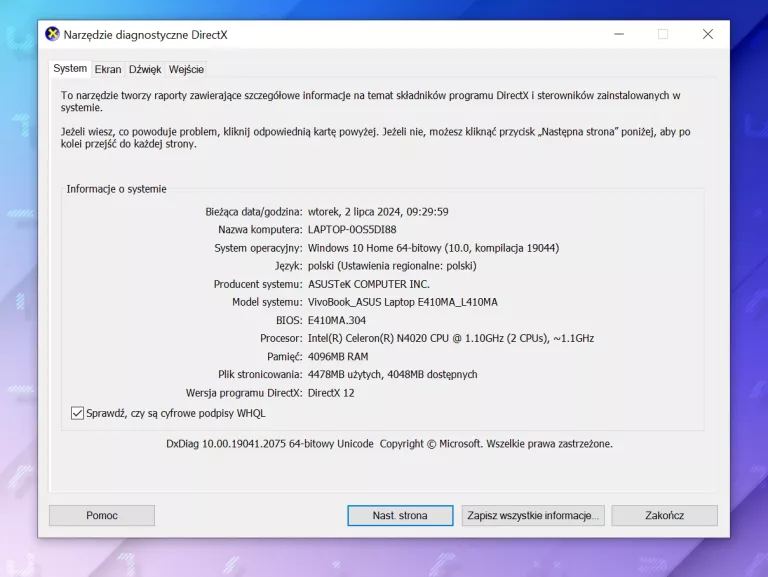Image resolution: width=768 pixels, height=577 pixels.
Task: Click Zapisz wszystkie informacje button
Action: 533,516
